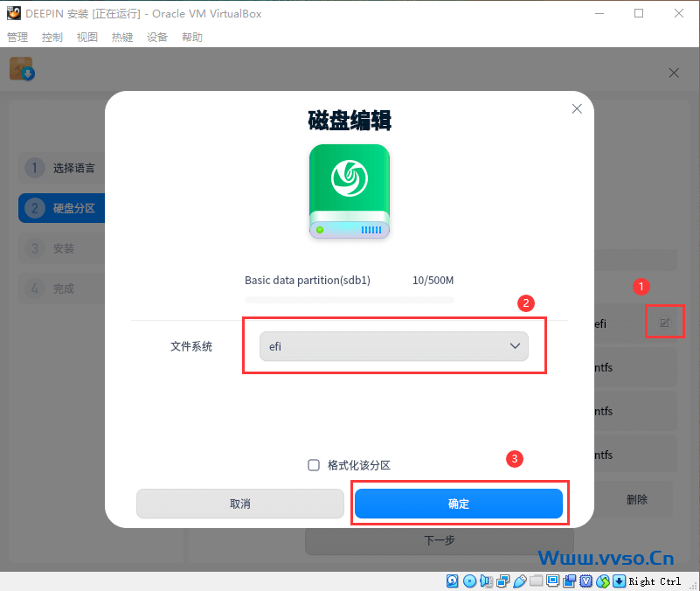Close the installer window with X

(x=674, y=73)
